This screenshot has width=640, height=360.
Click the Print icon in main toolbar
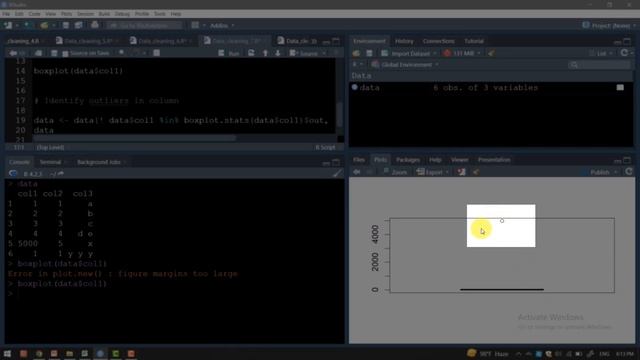click(95, 25)
